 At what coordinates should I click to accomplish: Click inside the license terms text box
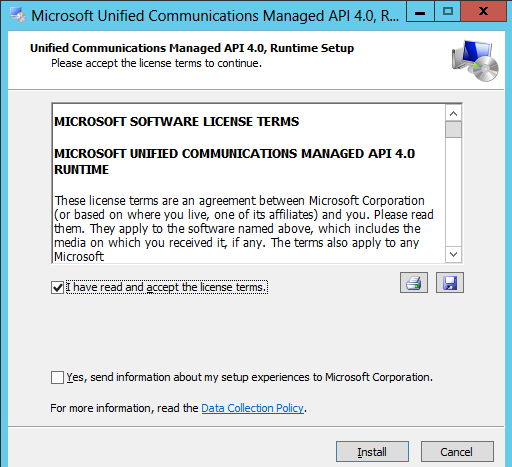249,183
